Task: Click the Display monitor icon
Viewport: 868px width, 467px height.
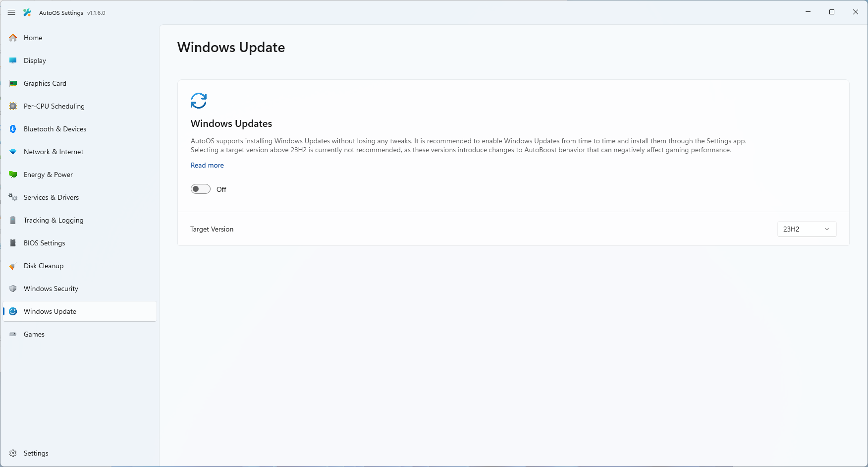Action: point(13,60)
